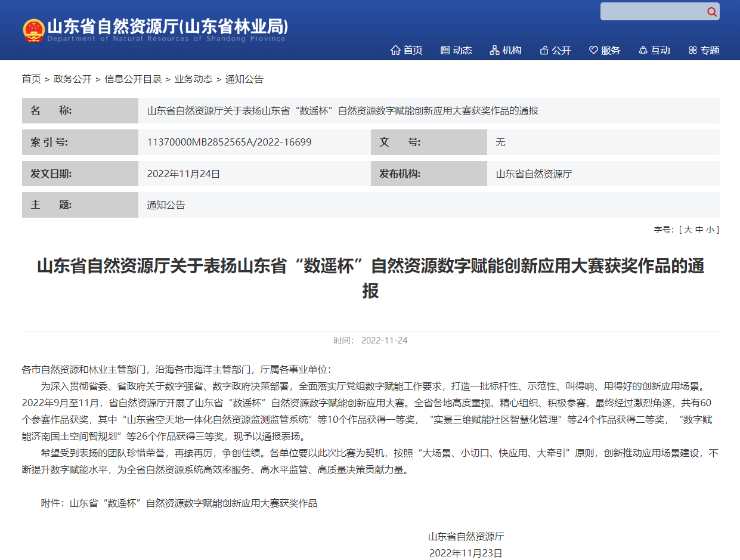Set font size to 大
Screen dimensions: 740x560
pos(688,230)
